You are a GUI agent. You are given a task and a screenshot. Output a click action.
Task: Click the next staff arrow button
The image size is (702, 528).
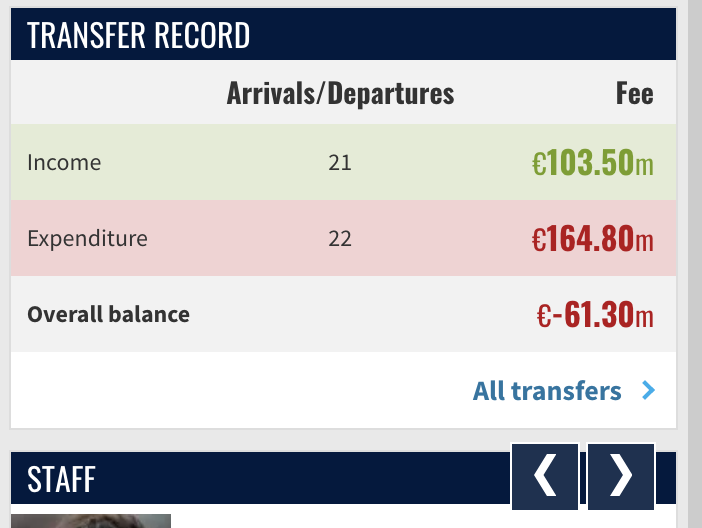[x=621, y=476]
